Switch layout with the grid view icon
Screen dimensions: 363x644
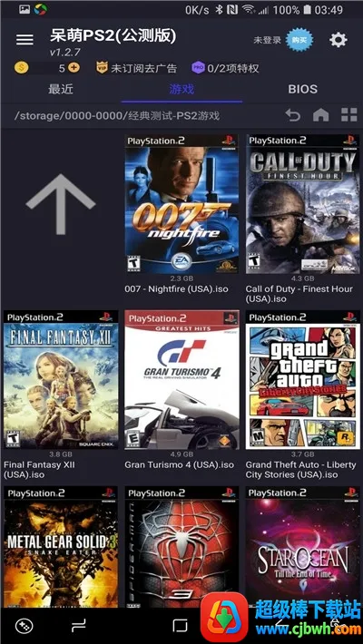[x=349, y=115]
